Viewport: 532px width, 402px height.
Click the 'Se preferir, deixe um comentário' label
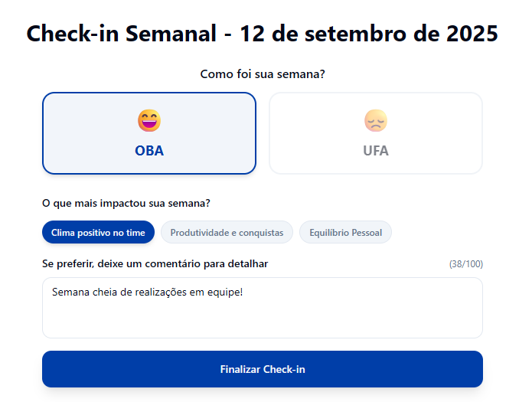click(x=155, y=264)
